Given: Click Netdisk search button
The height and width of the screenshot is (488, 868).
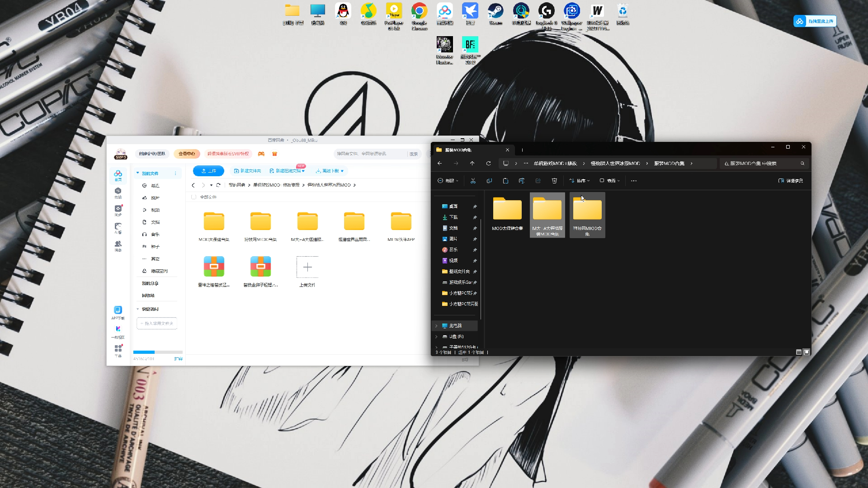Looking at the screenshot, I should pyautogui.click(x=414, y=154).
